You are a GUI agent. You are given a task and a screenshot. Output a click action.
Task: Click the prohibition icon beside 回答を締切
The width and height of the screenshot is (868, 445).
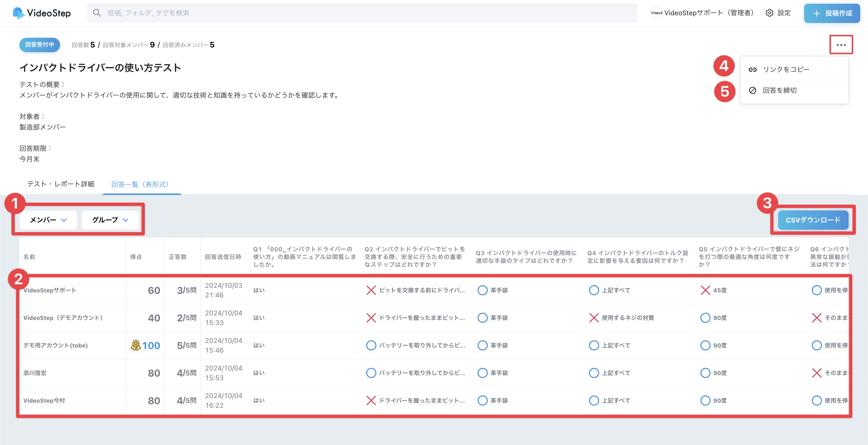pos(752,90)
